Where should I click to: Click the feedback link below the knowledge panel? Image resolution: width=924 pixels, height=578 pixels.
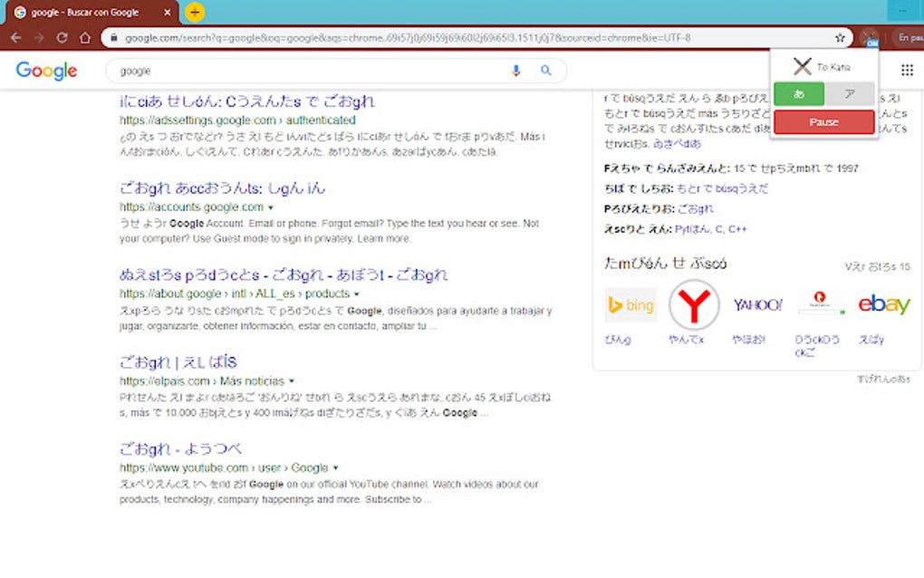tap(883, 379)
